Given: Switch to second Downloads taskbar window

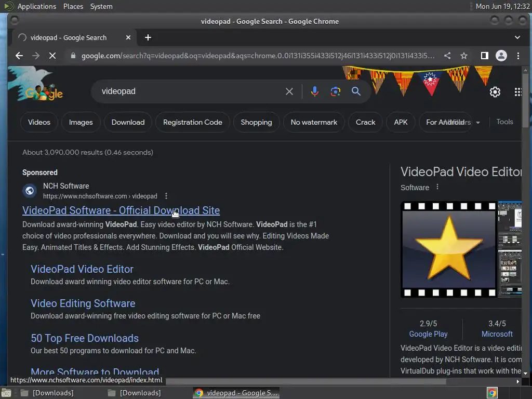Looking at the screenshot, I should (x=135, y=393).
